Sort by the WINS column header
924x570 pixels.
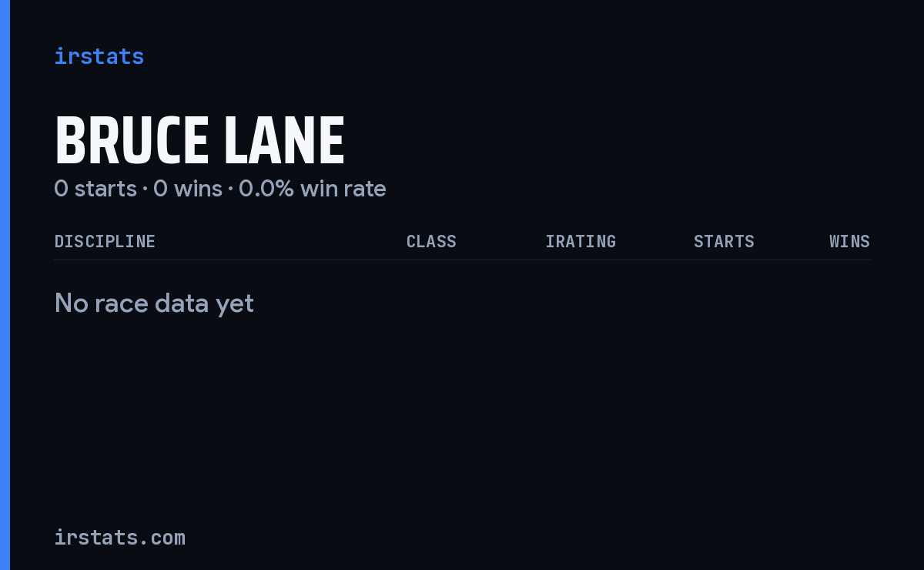849,242
